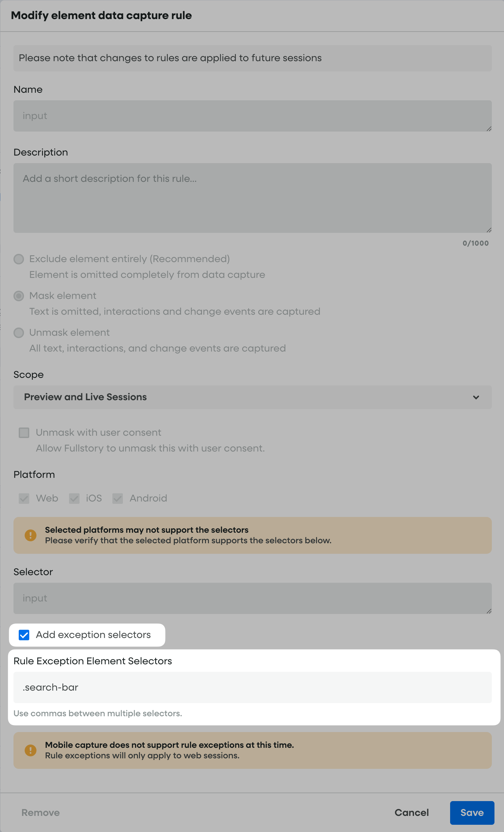Click the Cancel button
Image resolution: width=504 pixels, height=832 pixels.
point(411,812)
